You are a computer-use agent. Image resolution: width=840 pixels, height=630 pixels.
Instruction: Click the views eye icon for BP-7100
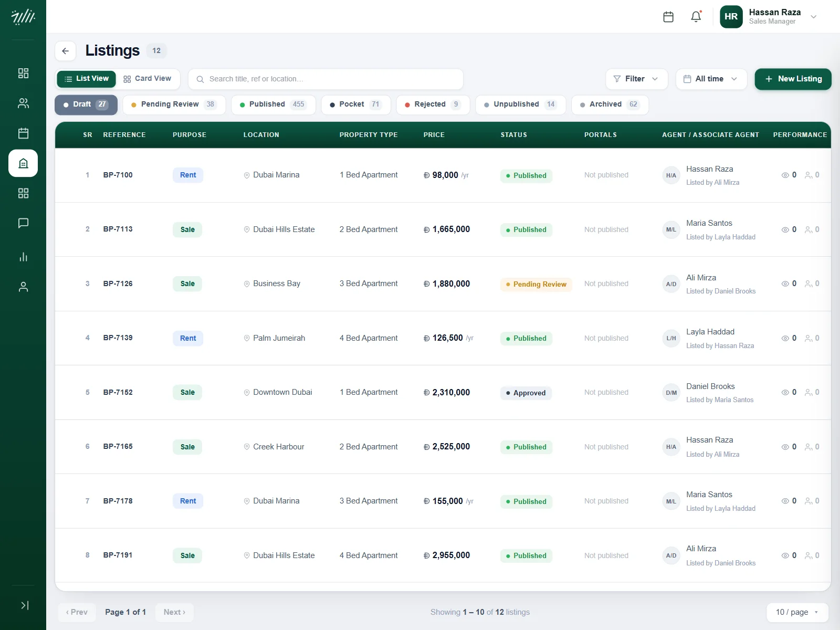point(785,175)
